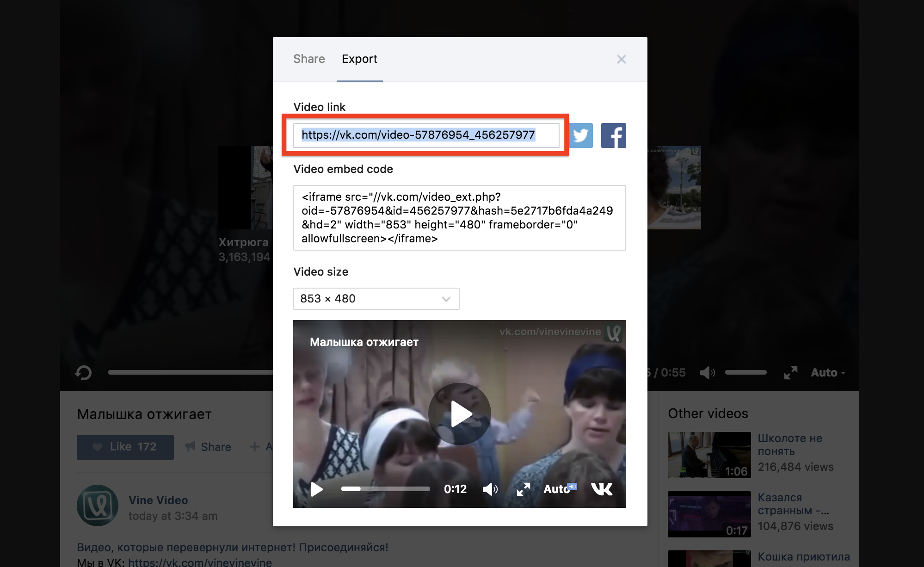The height and width of the screenshot is (567, 924).
Task: Share video link on Facebook
Action: click(x=614, y=136)
